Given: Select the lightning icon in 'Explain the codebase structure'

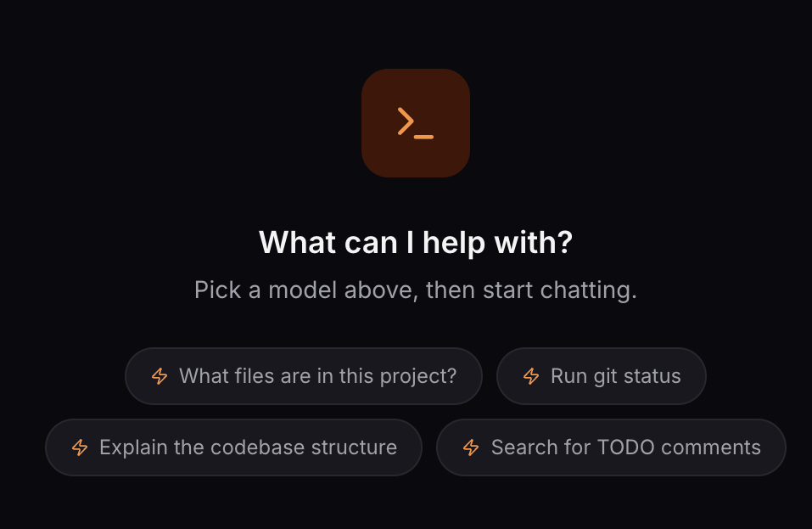Looking at the screenshot, I should pyautogui.click(x=79, y=447).
